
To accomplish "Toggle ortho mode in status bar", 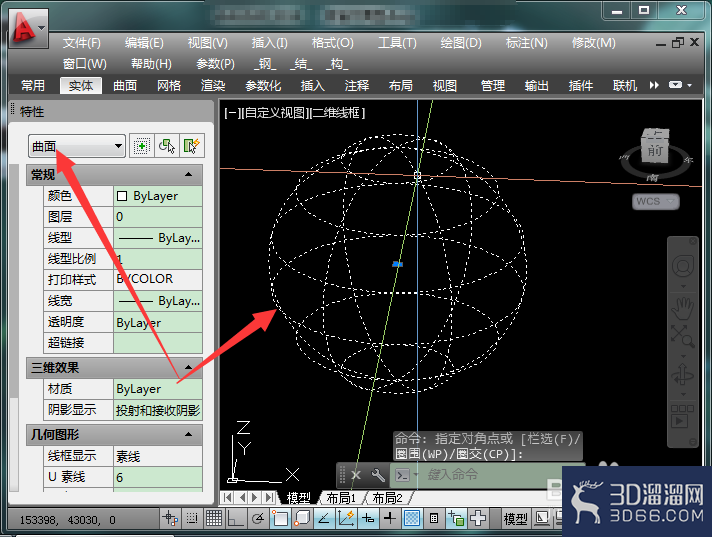I will (235, 518).
